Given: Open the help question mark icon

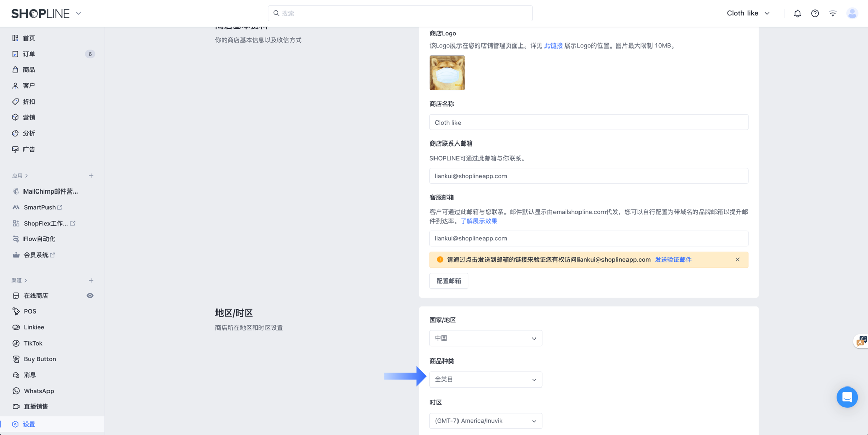Looking at the screenshot, I should (815, 14).
